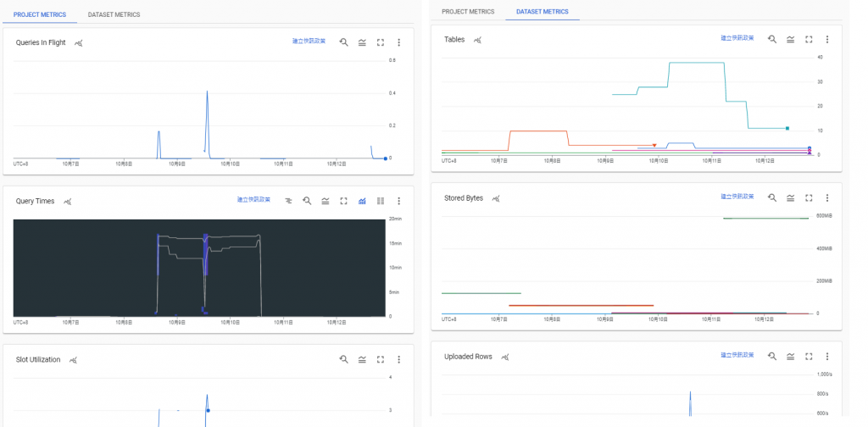The image size is (868, 427).
Task: Switch Query Times to chart view mode
Action: click(362, 201)
